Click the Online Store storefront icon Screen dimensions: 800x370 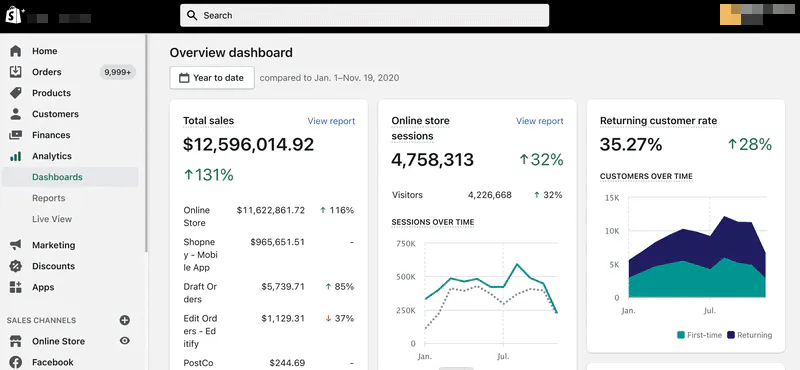(x=16, y=341)
